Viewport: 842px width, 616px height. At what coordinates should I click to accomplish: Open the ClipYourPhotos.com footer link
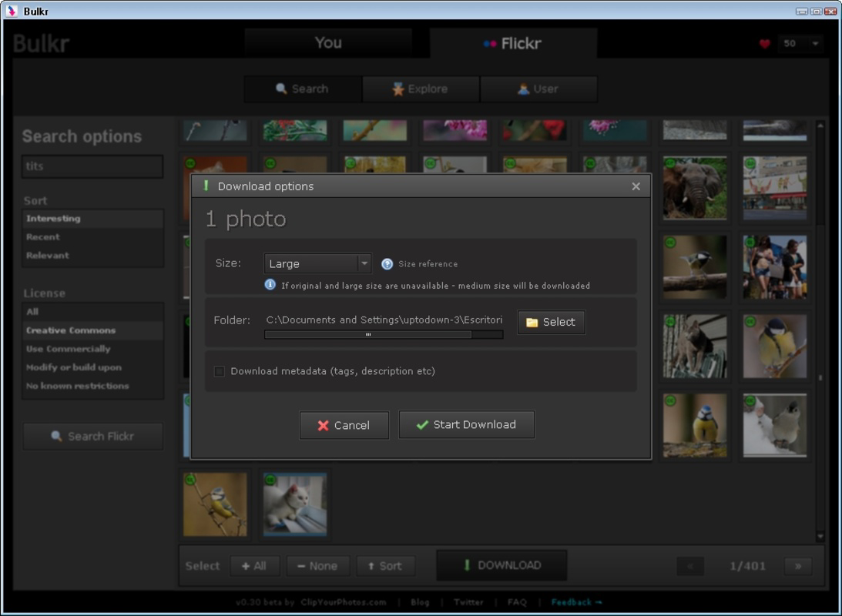343,602
